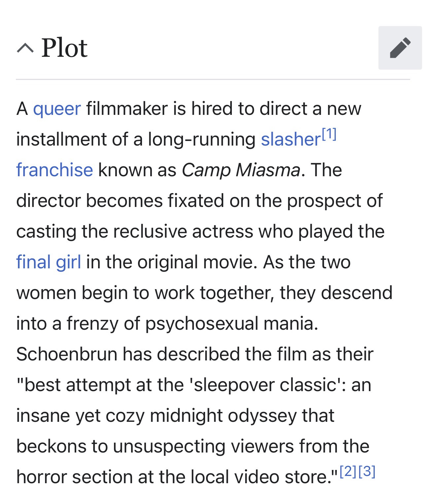Click the word "odyssey"
Viewport: 426px width, 504px height.
[x=262, y=416]
